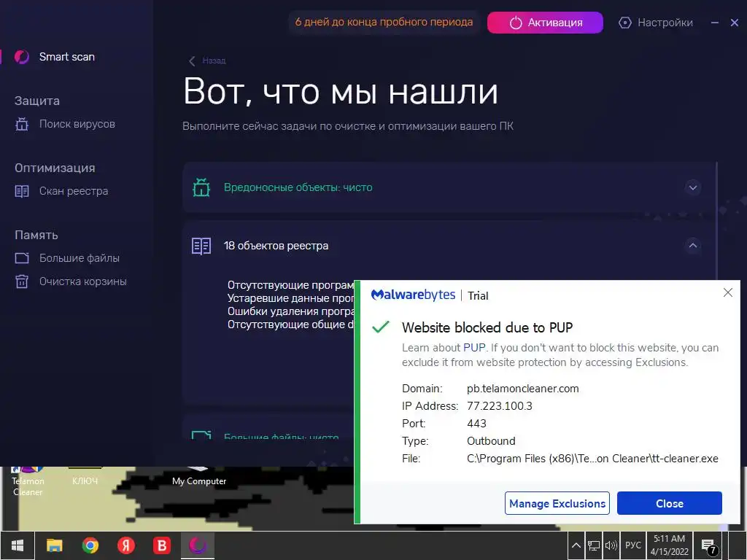Screen dimensions: 747x560
Task: Dismiss the Malwarebytes notification with X
Action: pyautogui.click(x=727, y=292)
